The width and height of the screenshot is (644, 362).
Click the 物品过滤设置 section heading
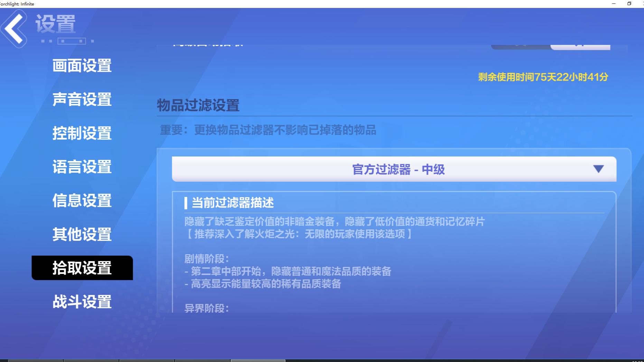198,105
